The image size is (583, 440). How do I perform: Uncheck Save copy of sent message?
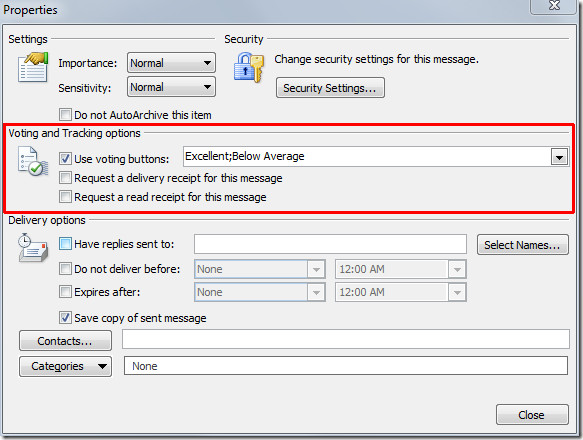pos(65,318)
